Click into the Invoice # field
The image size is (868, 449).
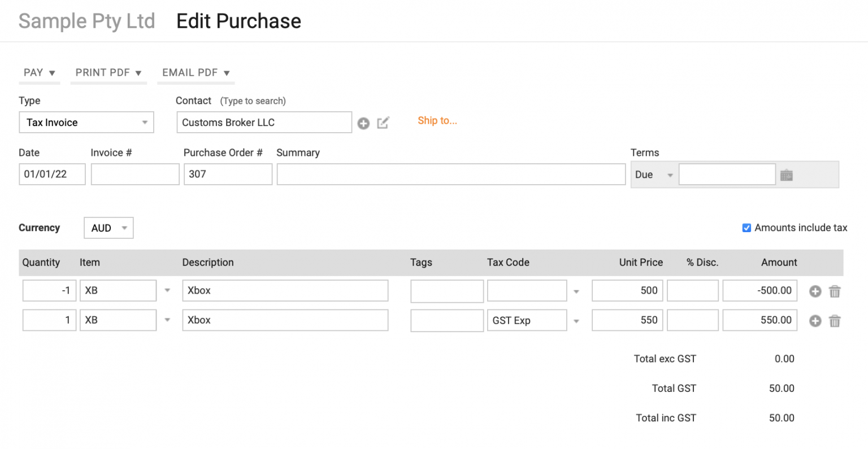pyautogui.click(x=134, y=174)
